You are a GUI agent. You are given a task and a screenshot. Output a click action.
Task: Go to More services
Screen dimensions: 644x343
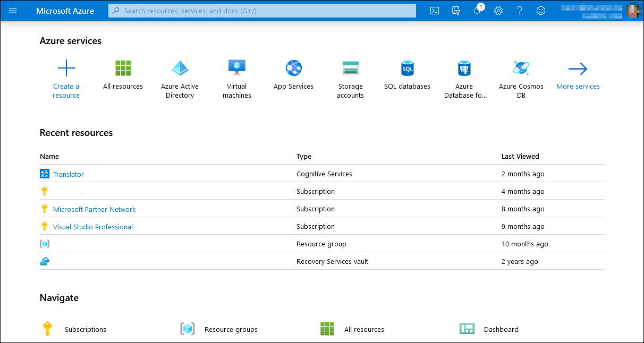(578, 74)
